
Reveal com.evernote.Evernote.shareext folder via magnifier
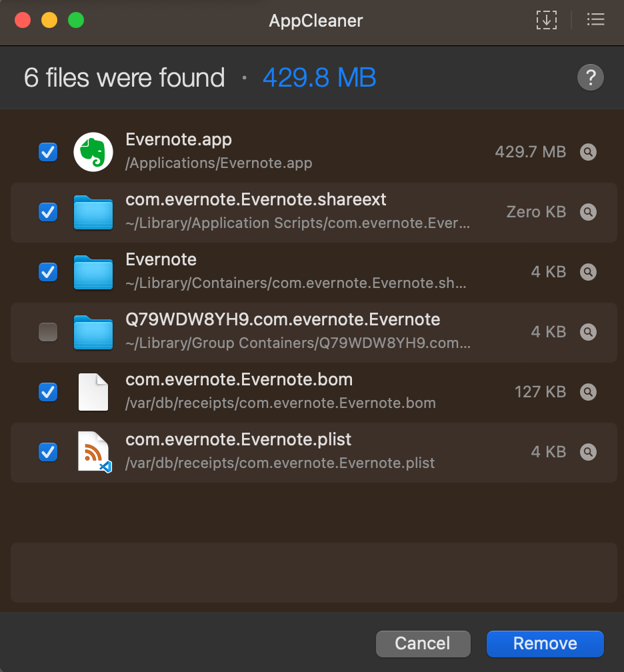[x=588, y=212]
